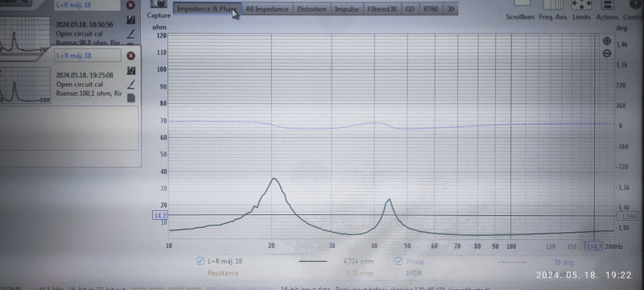This screenshot has width=644, height=290.
Task: Enable the Resistance trace checkbox
Action: click(x=200, y=272)
